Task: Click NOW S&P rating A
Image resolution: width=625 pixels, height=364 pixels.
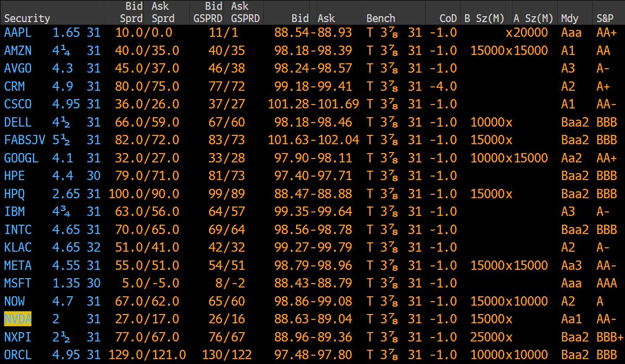Action: (600, 301)
